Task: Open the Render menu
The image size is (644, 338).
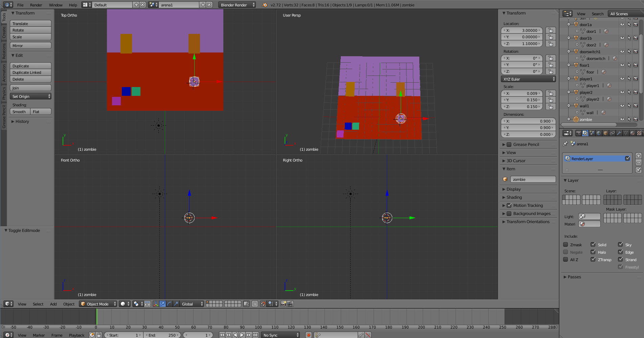Action: tap(36, 5)
